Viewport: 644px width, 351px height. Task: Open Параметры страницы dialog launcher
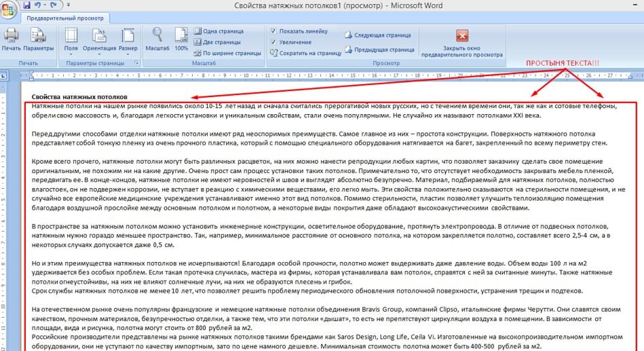pyautogui.click(x=137, y=63)
